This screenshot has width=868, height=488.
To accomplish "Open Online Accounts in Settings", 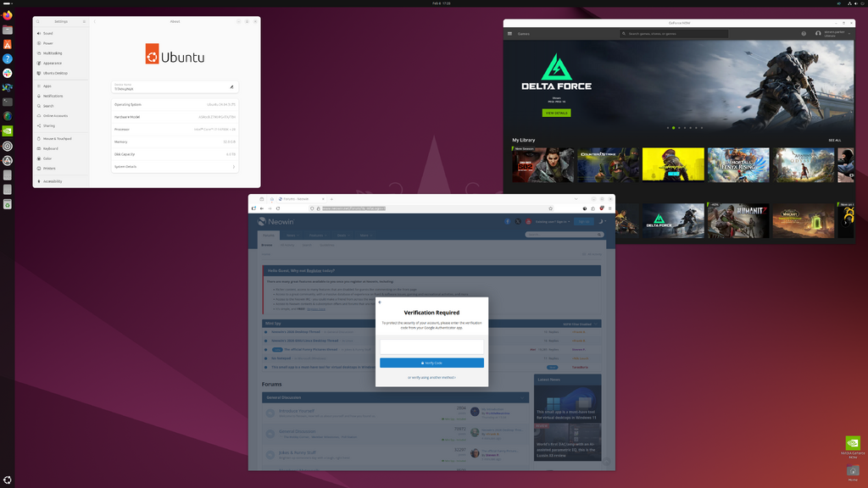I will click(x=60, y=115).
